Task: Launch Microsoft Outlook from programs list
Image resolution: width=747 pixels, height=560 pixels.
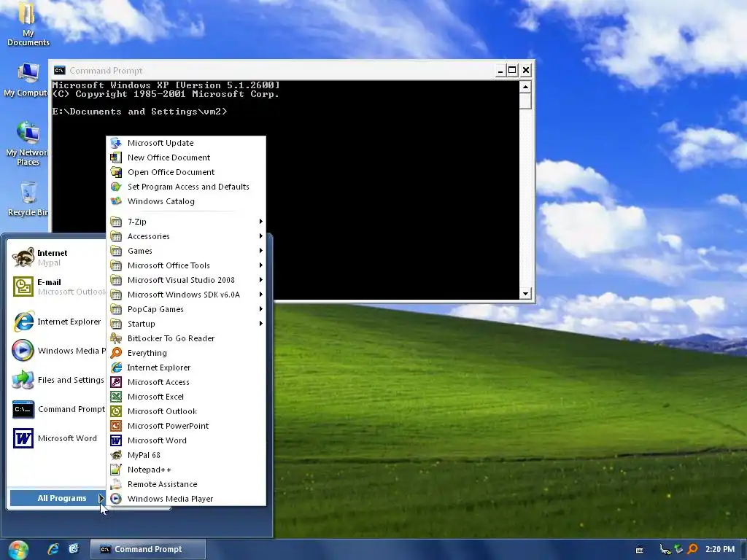Action: point(186,411)
